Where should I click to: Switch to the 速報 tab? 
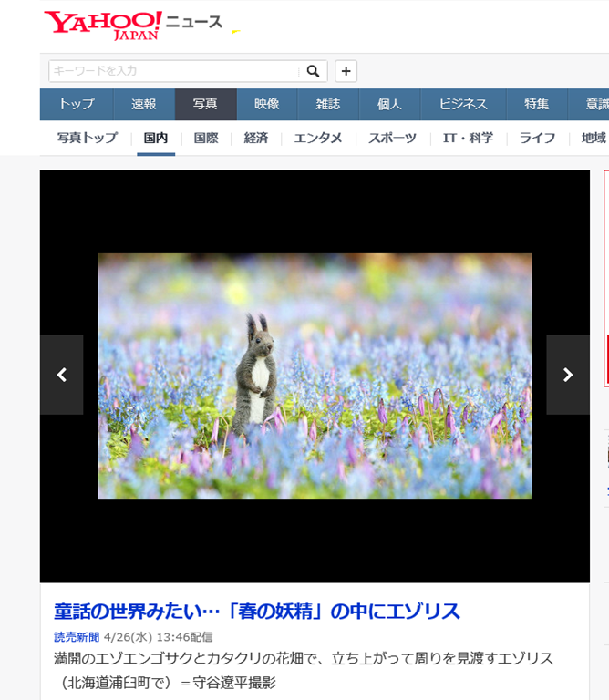point(144,105)
